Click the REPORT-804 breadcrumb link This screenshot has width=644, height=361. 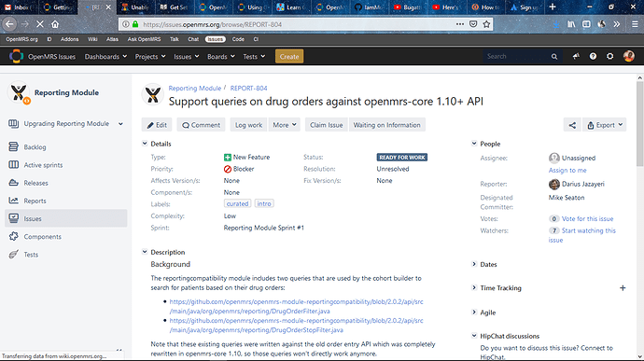[248, 89]
